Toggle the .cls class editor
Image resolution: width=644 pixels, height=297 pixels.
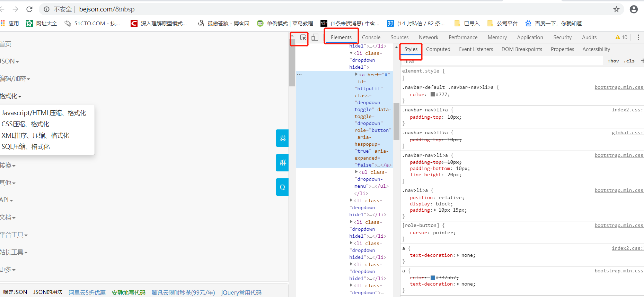[x=629, y=61]
